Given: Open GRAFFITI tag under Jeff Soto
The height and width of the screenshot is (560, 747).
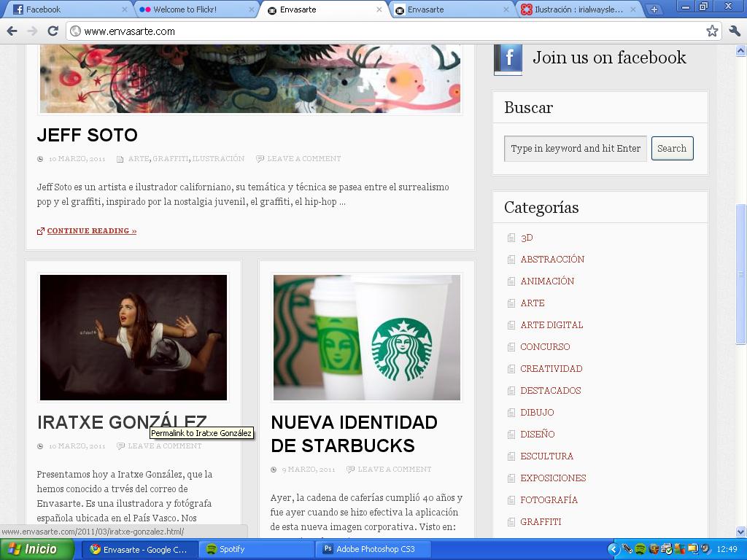Looking at the screenshot, I should tap(171, 158).
